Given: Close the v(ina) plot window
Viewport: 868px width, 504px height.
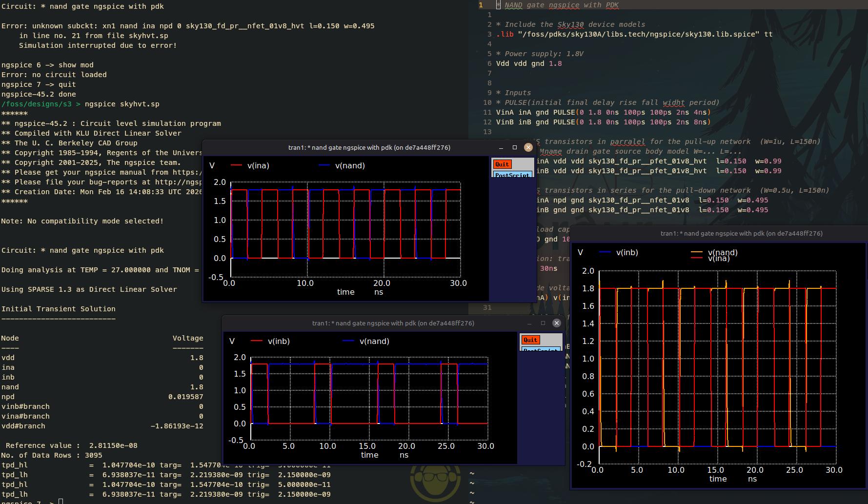Looking at the screenshot, I should (x=528, y=147).
